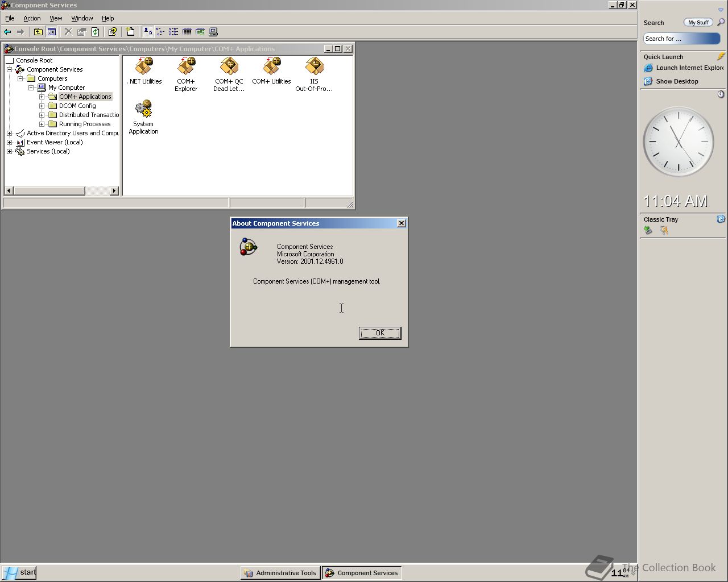Click the green Classic Tray icon

tap(648, 230)
